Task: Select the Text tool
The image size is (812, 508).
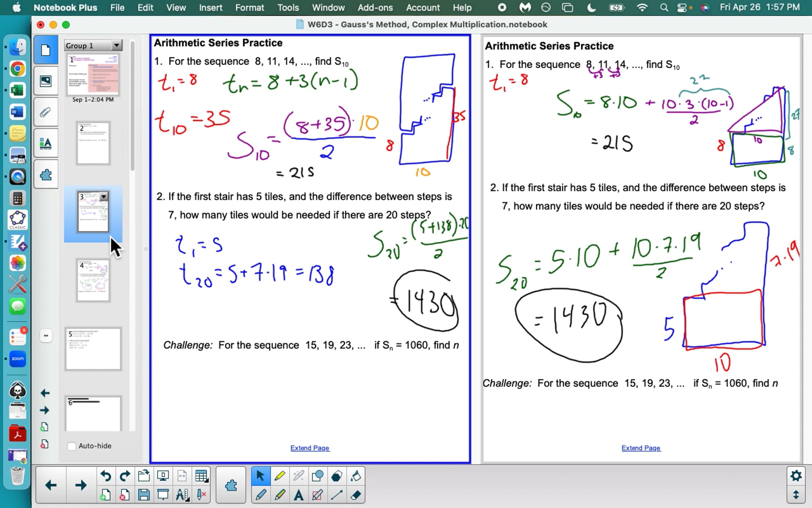Action: [298, 495]
